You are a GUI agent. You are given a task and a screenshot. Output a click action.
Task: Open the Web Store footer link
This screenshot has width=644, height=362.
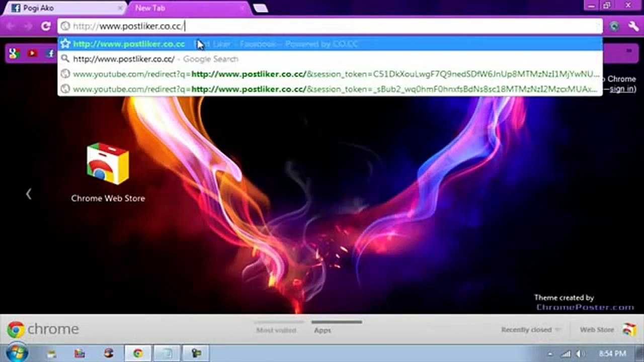point(597,330)
